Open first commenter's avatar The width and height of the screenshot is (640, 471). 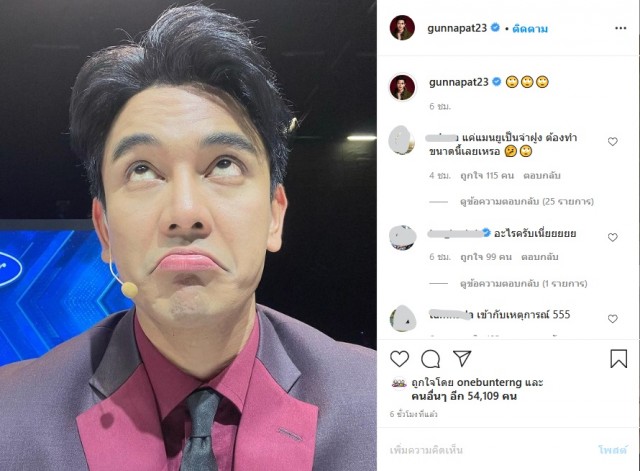402,140
